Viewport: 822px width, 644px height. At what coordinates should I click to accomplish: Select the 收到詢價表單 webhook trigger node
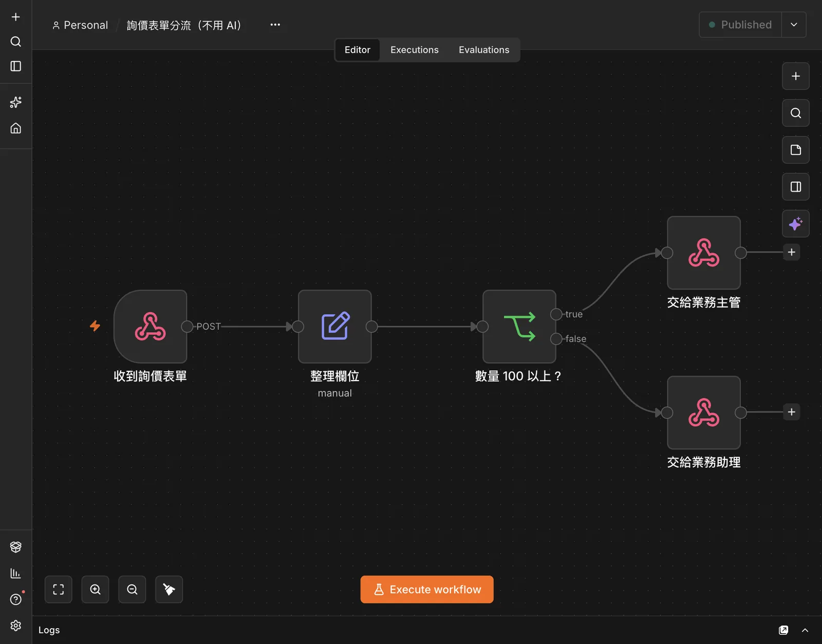pyautogui.click(x=151, y=327)
